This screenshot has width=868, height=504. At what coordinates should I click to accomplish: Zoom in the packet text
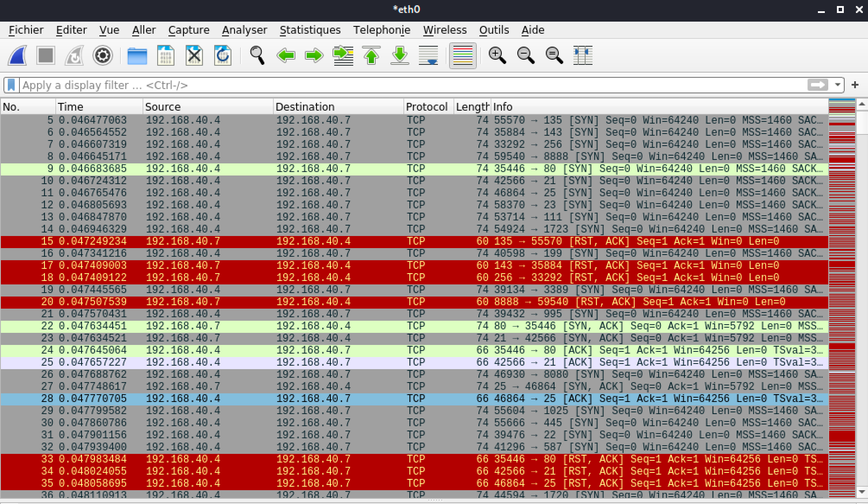coord(497,56)
